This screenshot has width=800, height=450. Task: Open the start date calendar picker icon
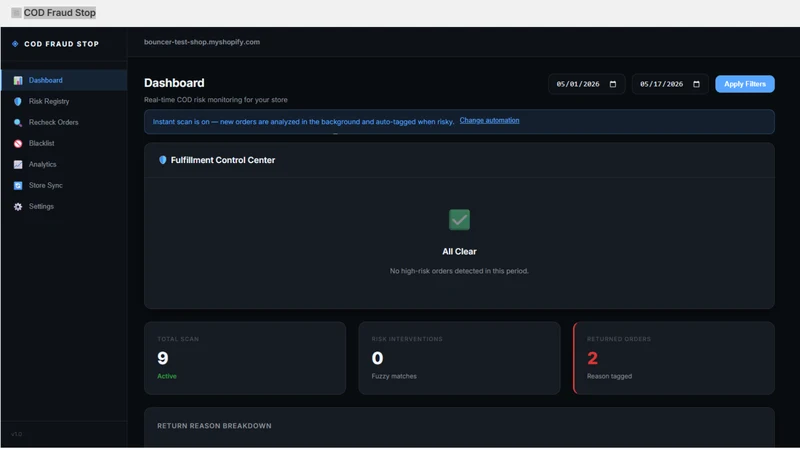[613, 84]
